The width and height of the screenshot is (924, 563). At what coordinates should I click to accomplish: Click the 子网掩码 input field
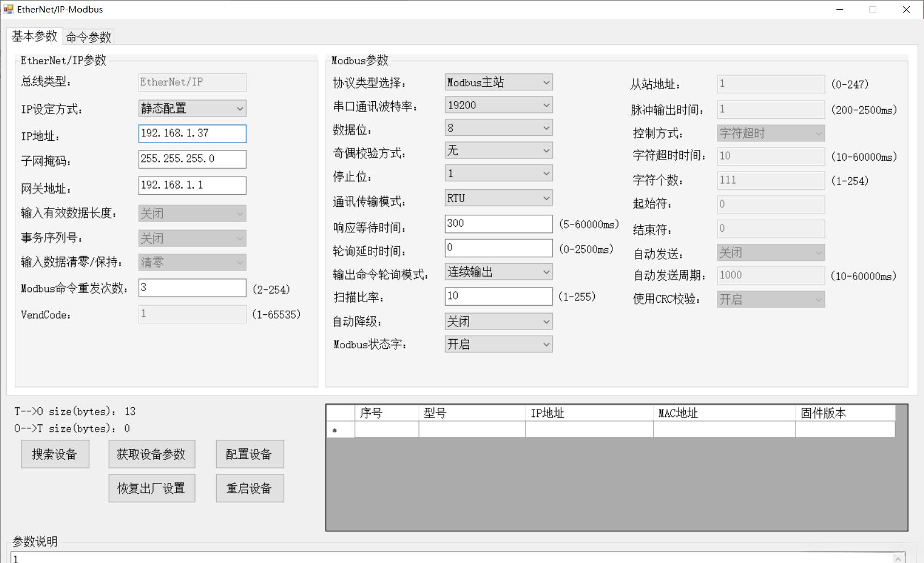click(x=192, y=159)
